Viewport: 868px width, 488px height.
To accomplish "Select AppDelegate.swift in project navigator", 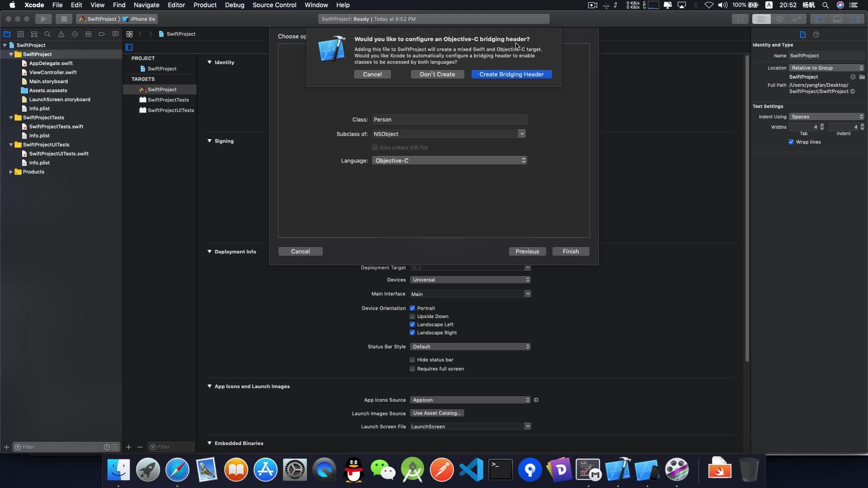I will pyautogui.click(x=51, y=63).
